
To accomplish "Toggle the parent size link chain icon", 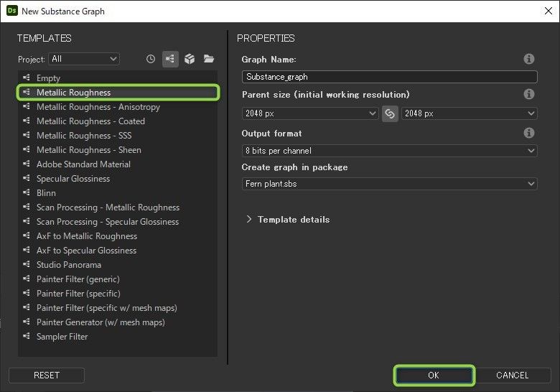I will (x=390, y=113).
